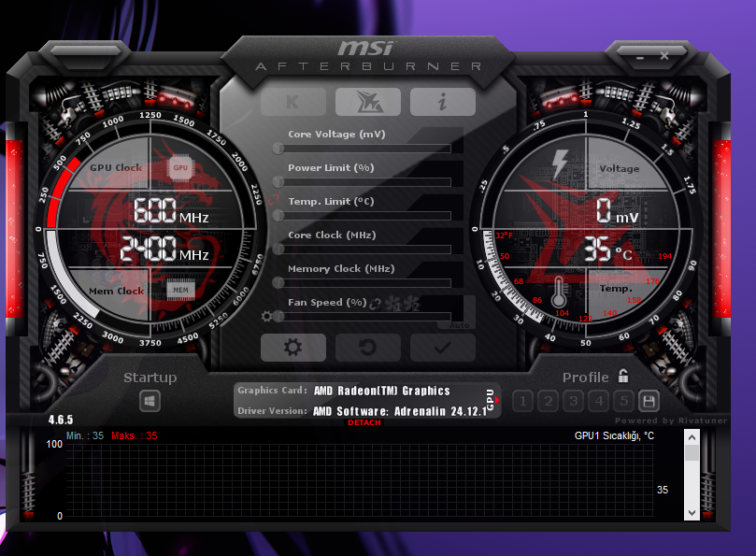Image resolution: width=756 pixels, height=556 pixels.
Task: Click the 600 MHz GPU clock reading
Action: click(x=171, y=211)
